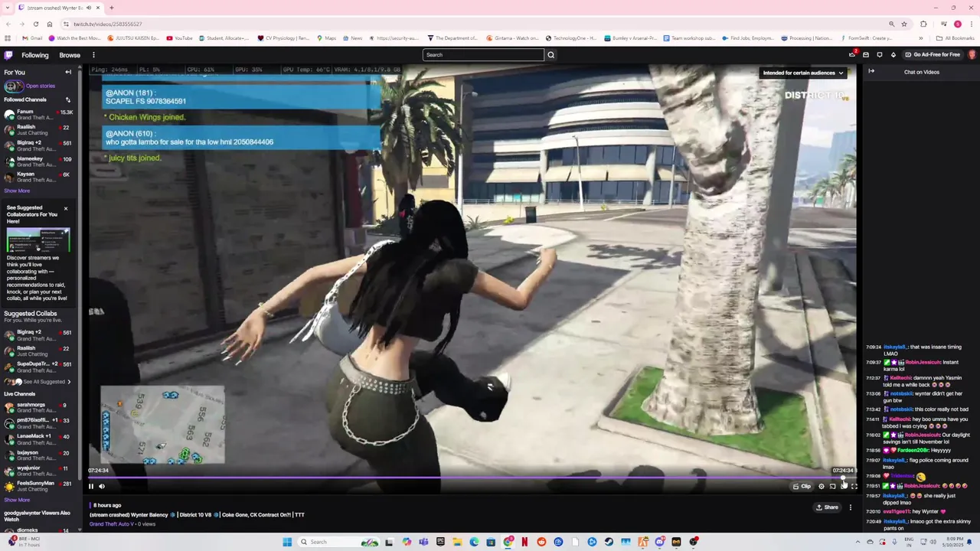The width and height of the screenshot is (980, 551).
Task: Jump to 7:09:24 chat timestamp
Action: pos(873,347)
